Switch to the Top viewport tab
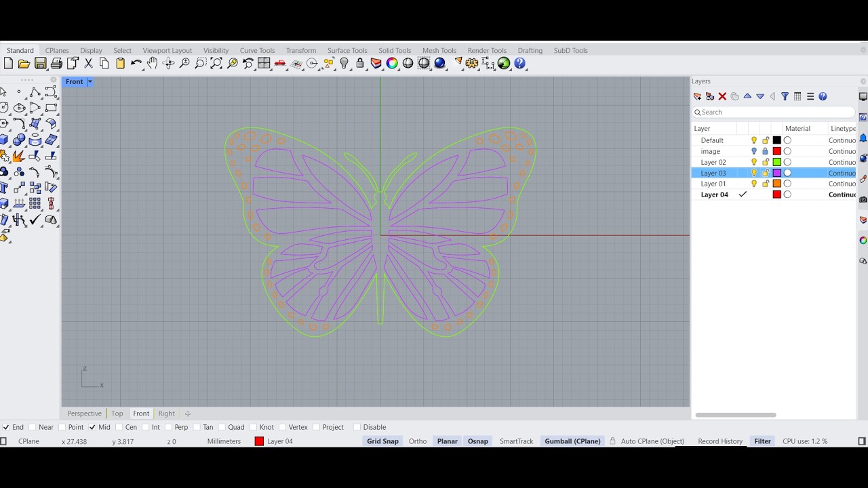This screenshot has width=868, height=488. (x=117, y=414)
